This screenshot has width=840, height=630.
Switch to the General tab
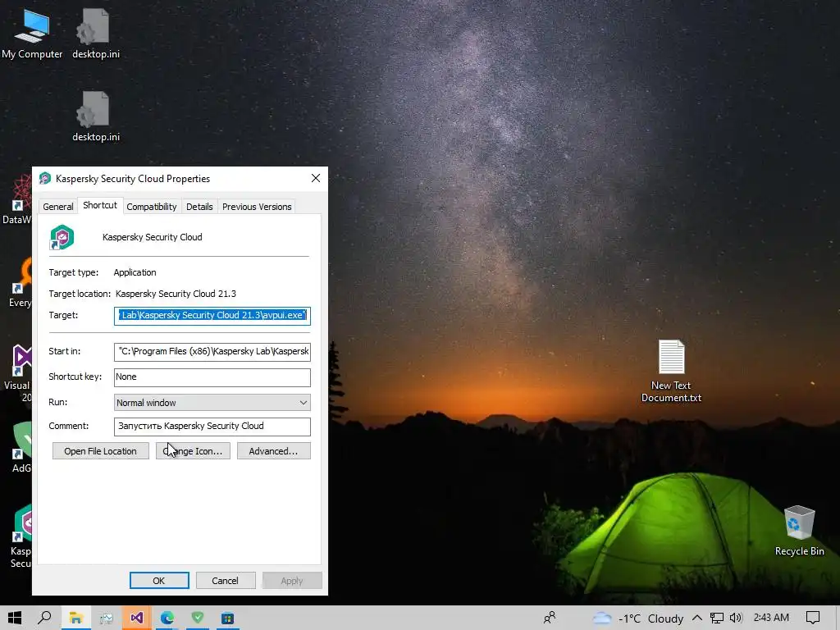click(58, 207)
